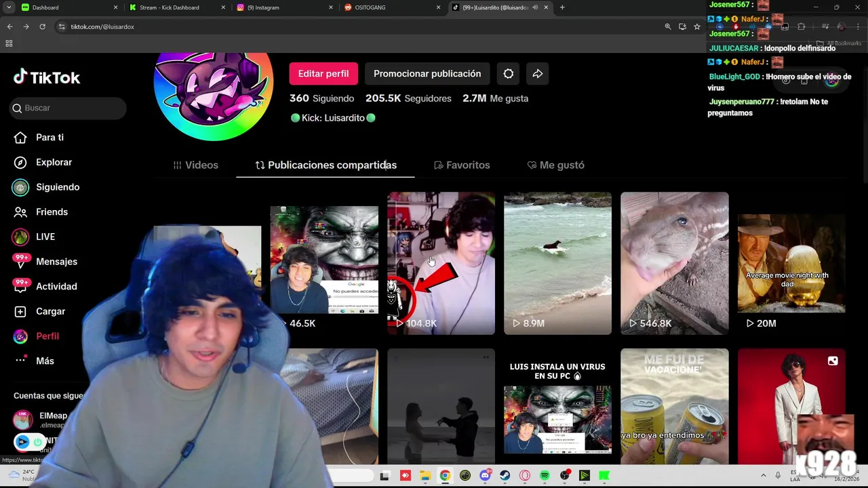Close the OSITOGANG browser tab
Viewport: 868px width, 488px height.
438,7
